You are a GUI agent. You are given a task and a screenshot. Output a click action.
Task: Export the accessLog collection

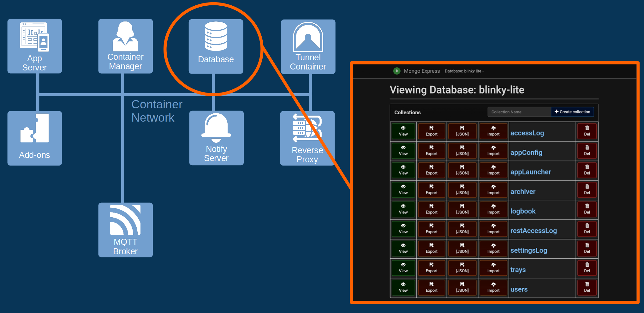[432, 131]
